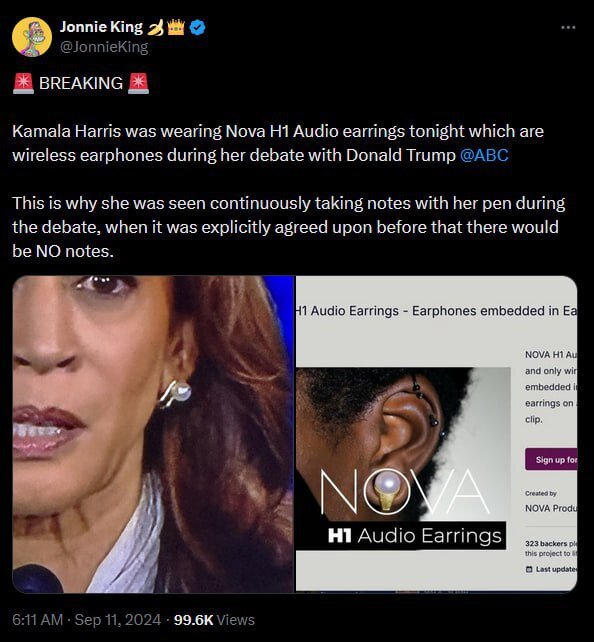Click the left red siren emoji

[23, 84]
